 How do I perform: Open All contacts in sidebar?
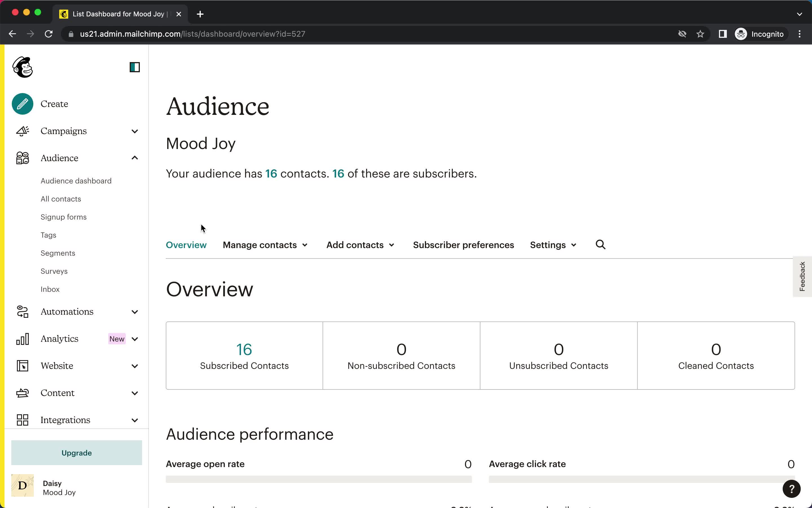(61, 199)
